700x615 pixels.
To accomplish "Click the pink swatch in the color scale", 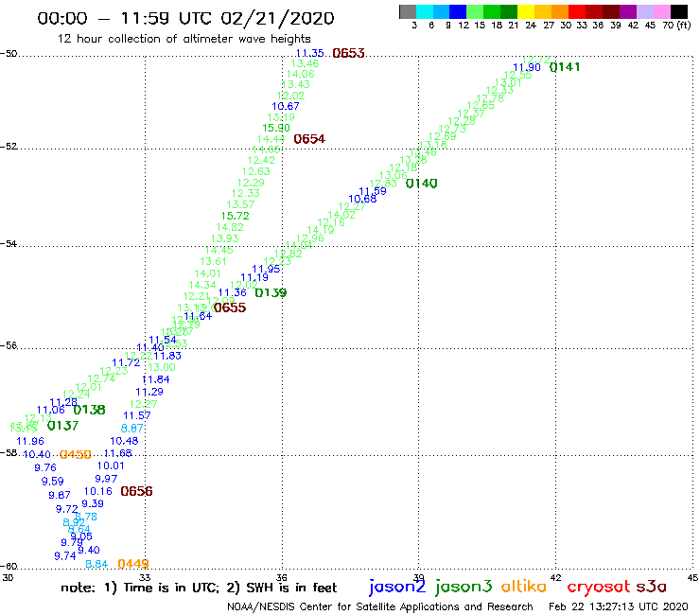I will click(x=661, y=11).
